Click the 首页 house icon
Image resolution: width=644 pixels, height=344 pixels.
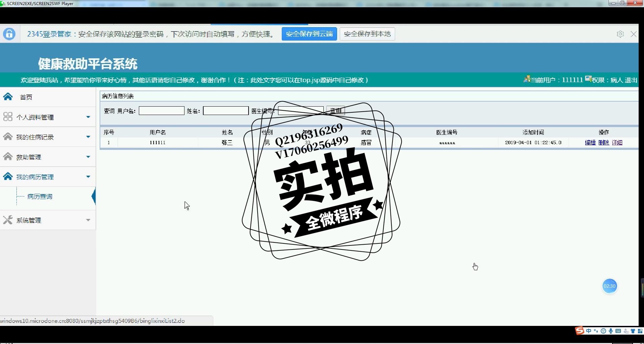tap(8, 97)
